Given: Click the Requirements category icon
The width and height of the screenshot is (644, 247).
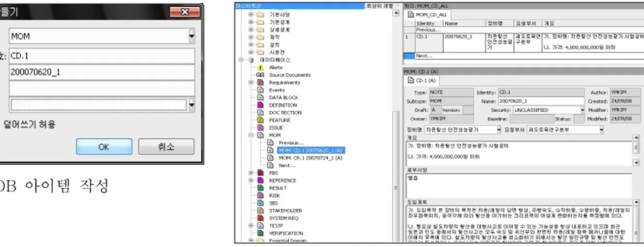Looking at the screenshot, I should [x=261, y=82].
